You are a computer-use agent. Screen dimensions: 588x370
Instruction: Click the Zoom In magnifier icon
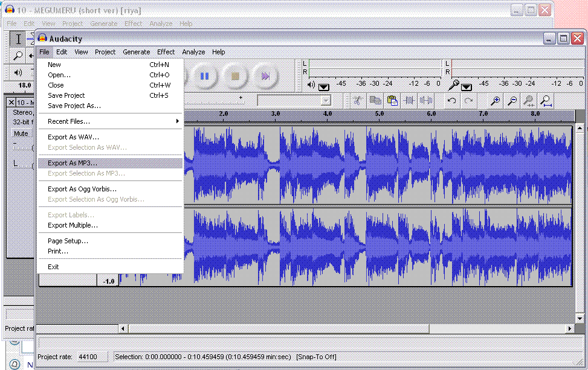[x=495, y=101]
